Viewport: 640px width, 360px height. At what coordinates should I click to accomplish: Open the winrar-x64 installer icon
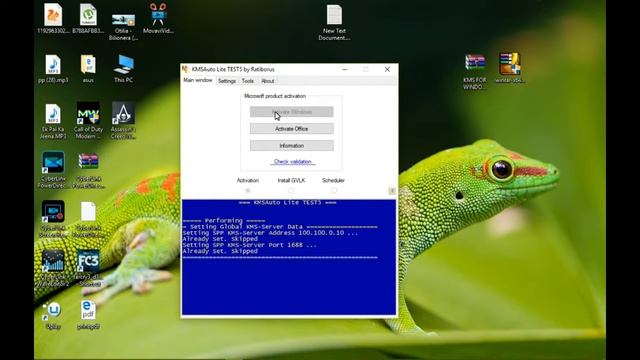509,64
